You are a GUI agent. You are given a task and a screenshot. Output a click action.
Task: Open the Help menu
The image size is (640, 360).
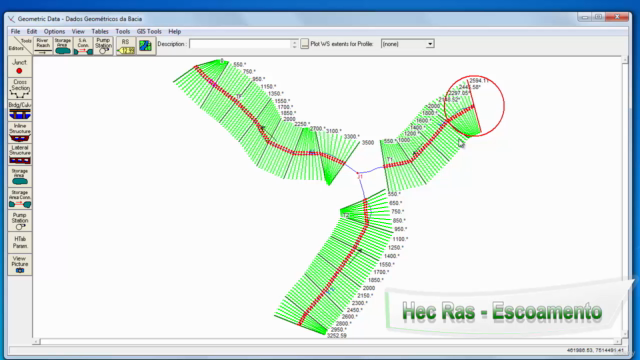[x=175, y=31]
